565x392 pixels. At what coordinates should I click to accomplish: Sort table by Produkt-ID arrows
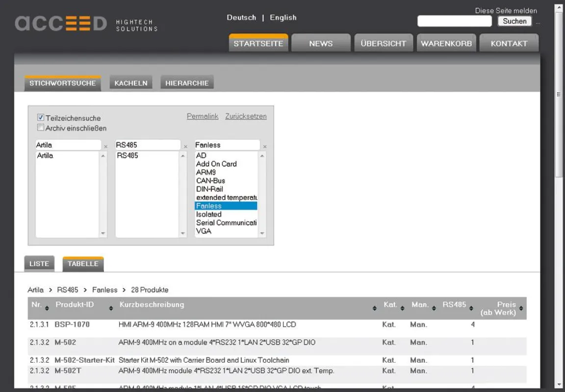click(111, 309)
